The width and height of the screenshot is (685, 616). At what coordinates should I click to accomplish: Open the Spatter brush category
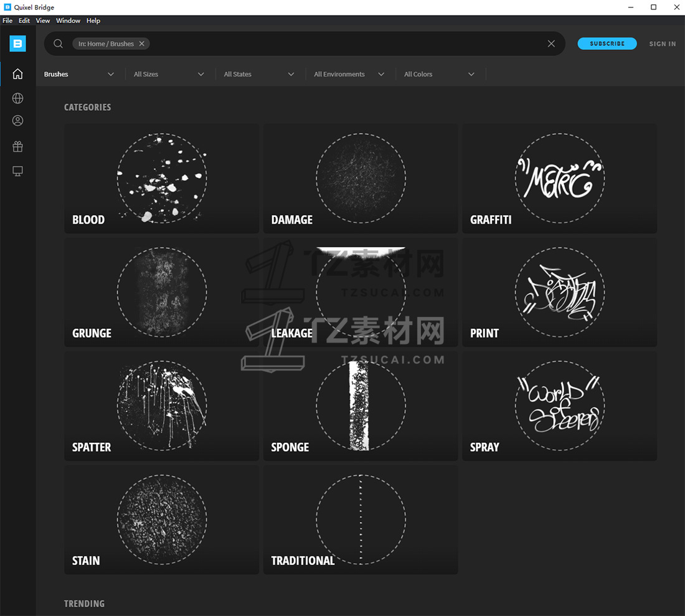pos(162,406)
